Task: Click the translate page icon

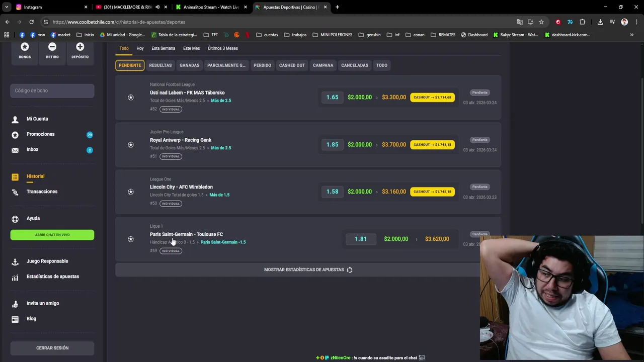Action: [520, 22]
